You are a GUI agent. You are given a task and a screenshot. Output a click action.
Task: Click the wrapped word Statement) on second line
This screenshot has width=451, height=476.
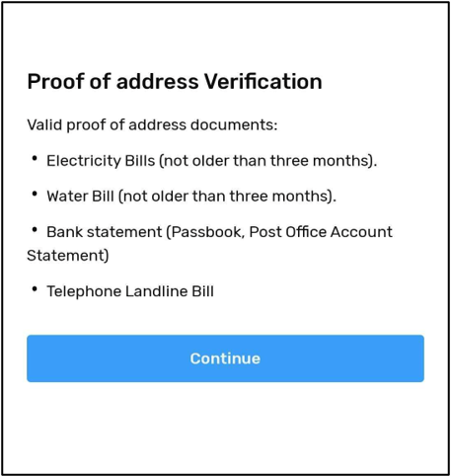68,256
